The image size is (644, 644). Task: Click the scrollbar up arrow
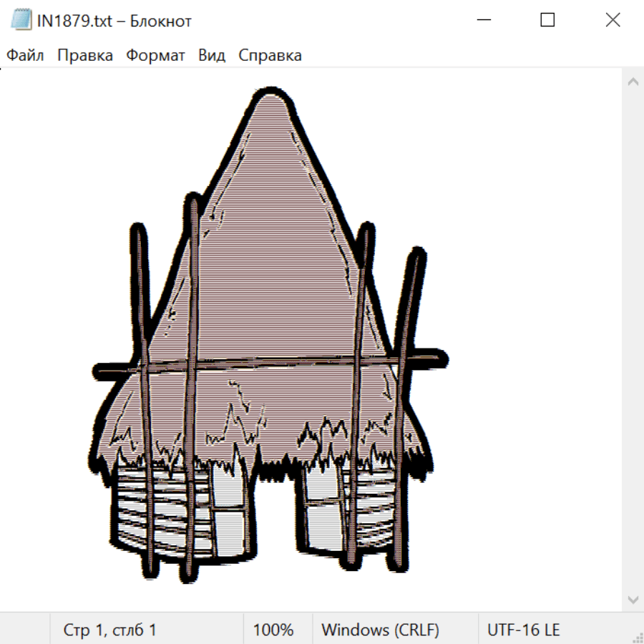click(633, 82)
